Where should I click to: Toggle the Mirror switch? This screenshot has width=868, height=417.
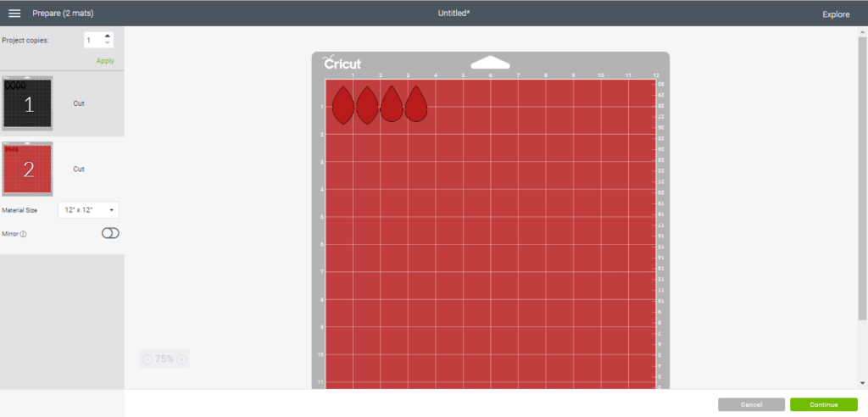click(x=110, y=233)
